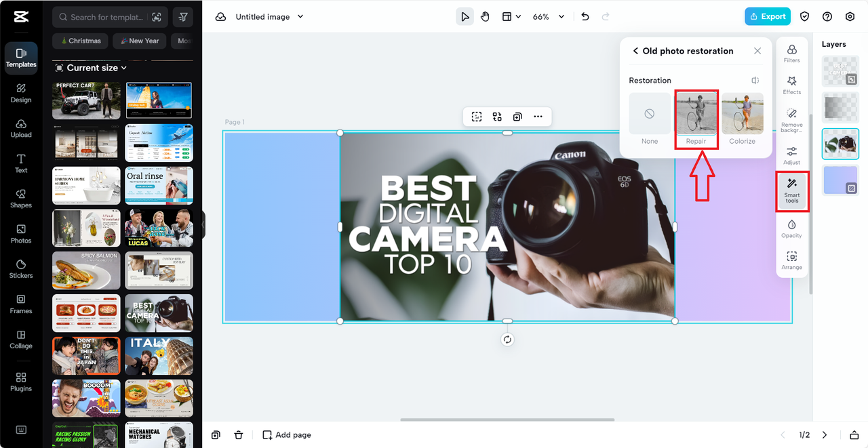Click the crop icon in floating toolbar
Image resolution: width=868 pixels, height=448 pixels.
click(477, 117)
